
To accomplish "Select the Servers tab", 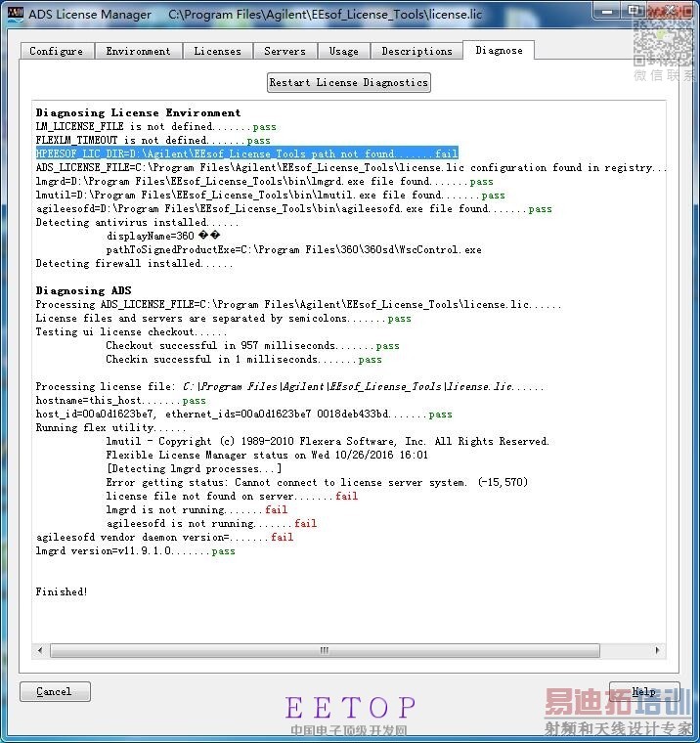I will [284, 51].
